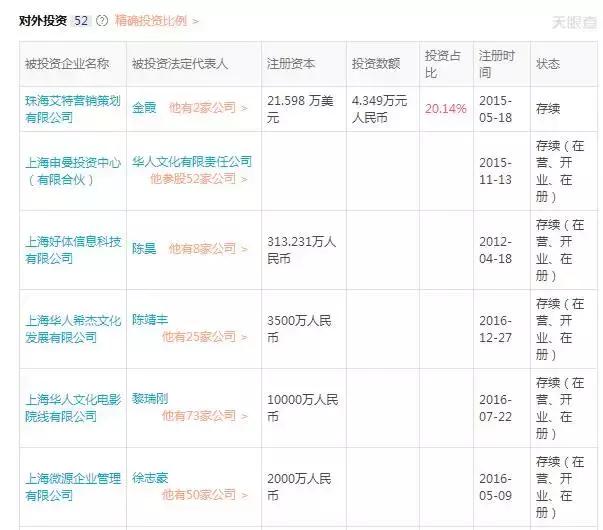Expand 他有8家公司 for 陈昊
The image size is (603, 530).
[x=208, y=249]
